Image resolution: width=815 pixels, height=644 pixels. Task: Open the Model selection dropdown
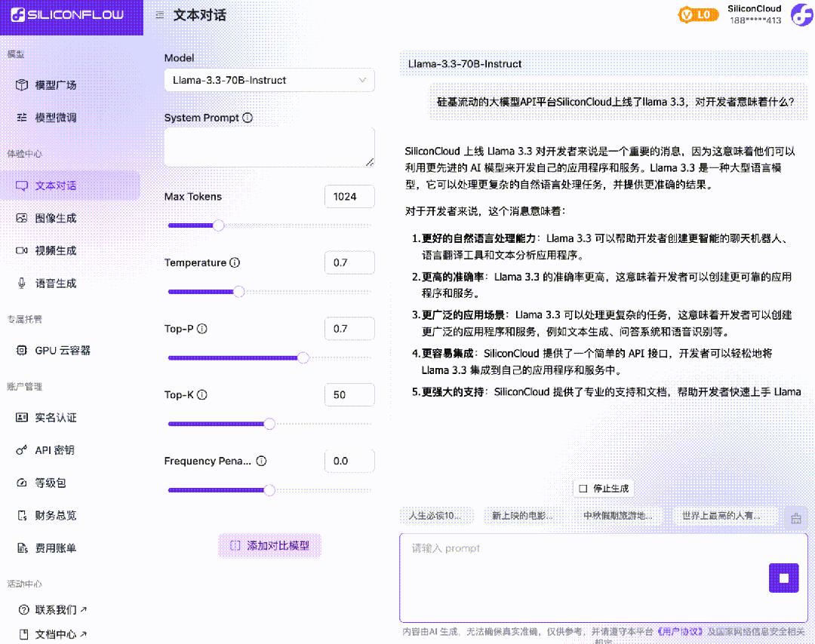coord(269,80)
